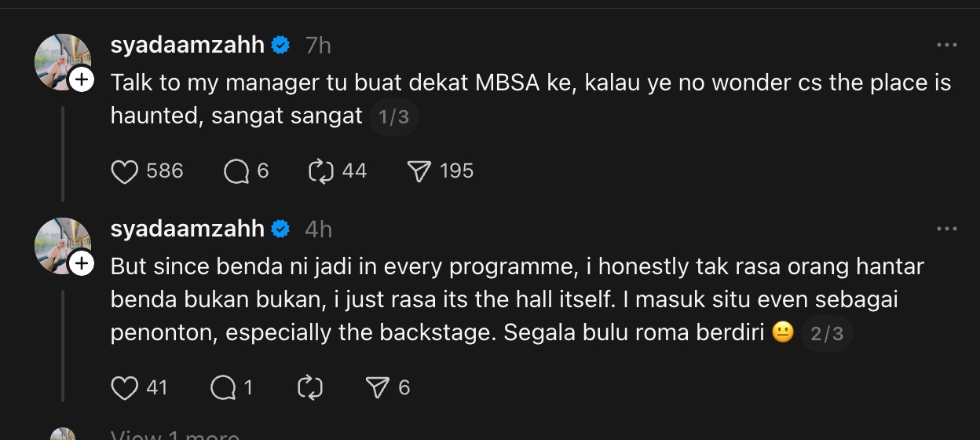Share the first post with 195 shares
980x440 pixels.
click(x=421, y=171)
